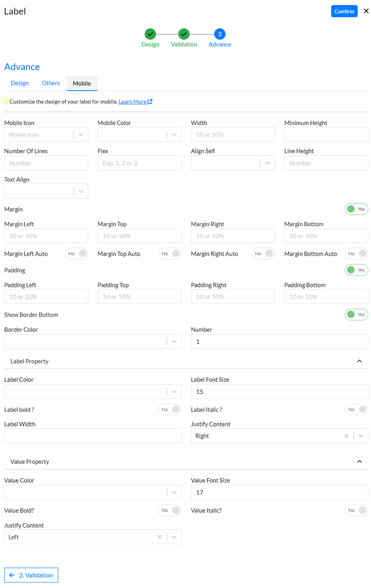Click the Label Font Size input field

(x=279, y=392)
